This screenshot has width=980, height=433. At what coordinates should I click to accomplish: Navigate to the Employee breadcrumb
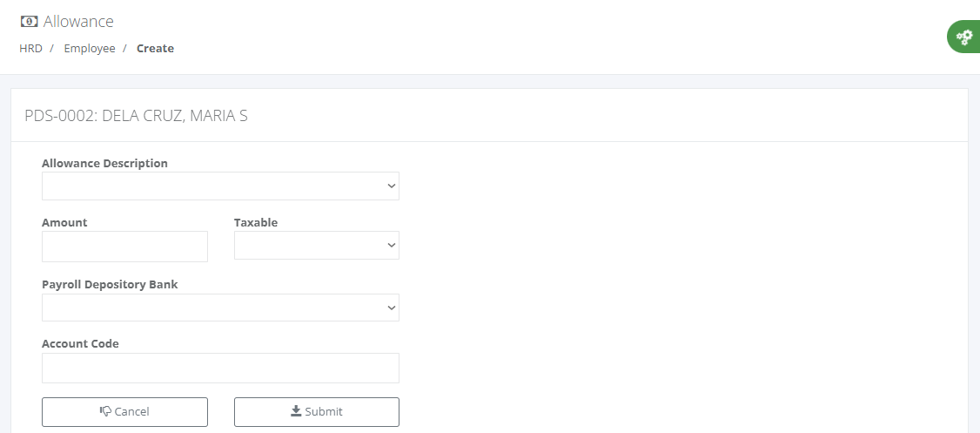[x=90, y=49]
